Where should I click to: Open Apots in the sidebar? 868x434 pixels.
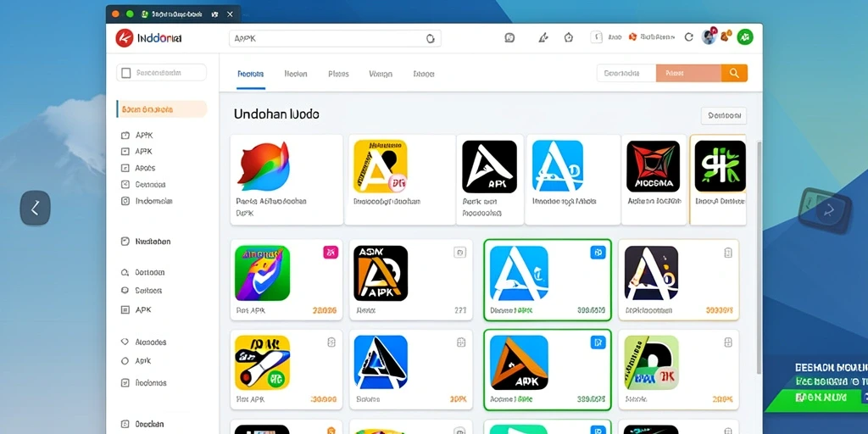point(145,168)
